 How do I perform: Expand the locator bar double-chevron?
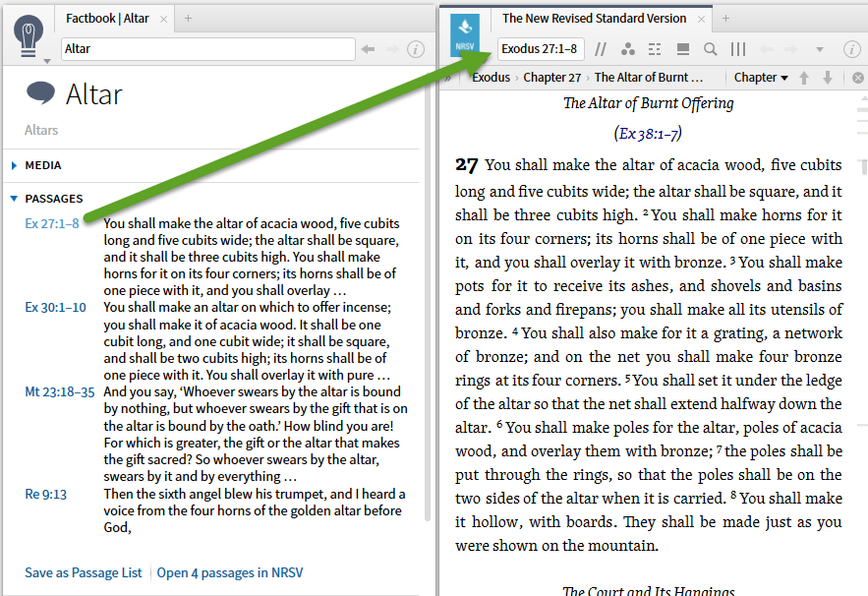(447, 78)
